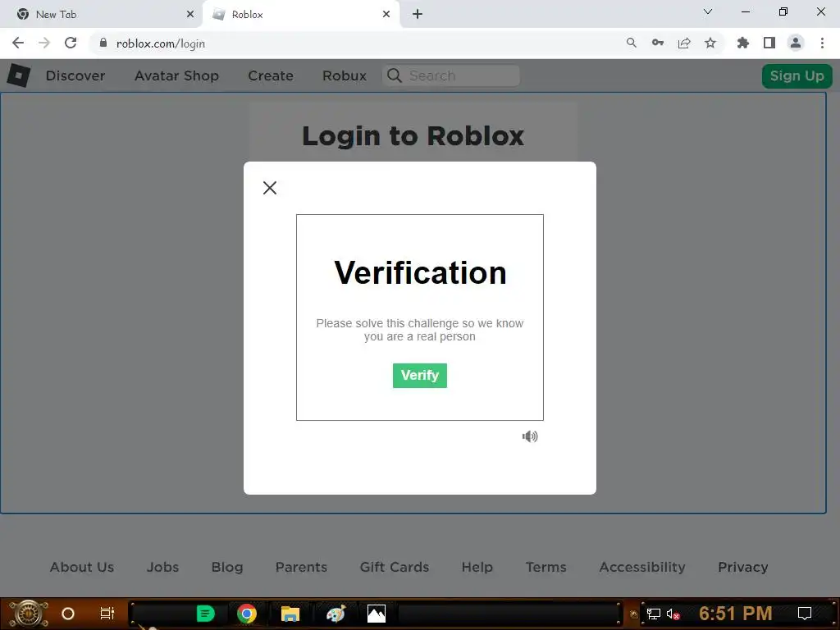The width and height of the screenshot is (840, 630).
Task: Click the magnifier icon in Roblox search box
Action: (x=395, y=75)
